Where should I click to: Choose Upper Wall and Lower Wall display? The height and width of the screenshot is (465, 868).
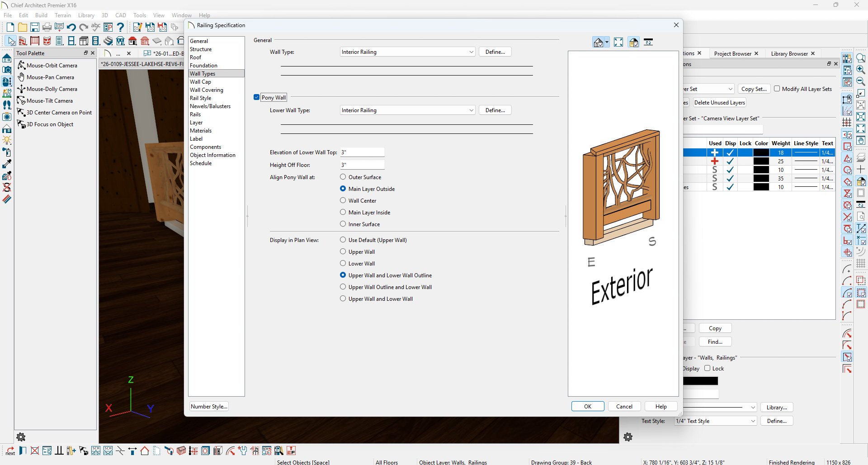pyautogui.click(x=343, y=299)
